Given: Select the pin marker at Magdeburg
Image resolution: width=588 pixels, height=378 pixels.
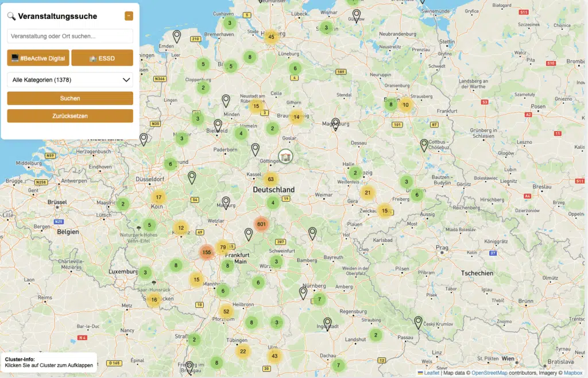Looking at the screenshot, I should [x=335, y=124].
